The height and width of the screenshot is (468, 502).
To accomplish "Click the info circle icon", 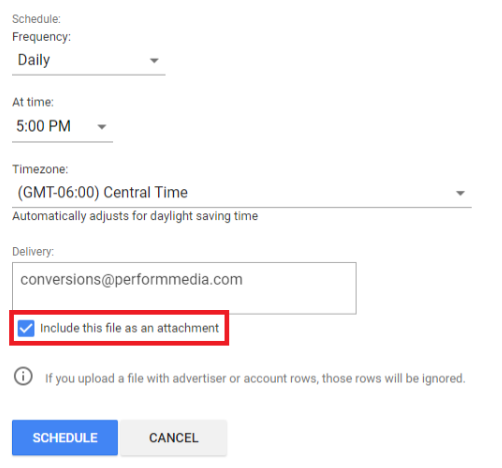I will (23, 376).
